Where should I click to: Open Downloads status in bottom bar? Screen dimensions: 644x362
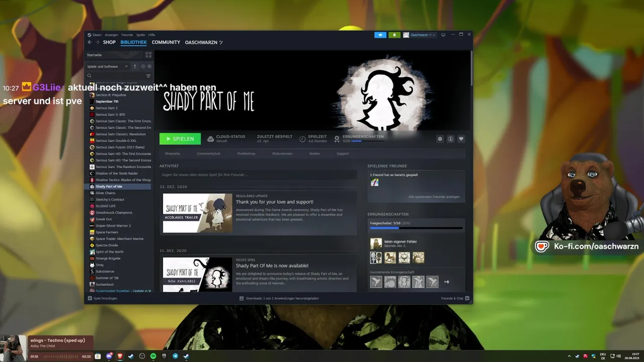[x=279, y=298]
